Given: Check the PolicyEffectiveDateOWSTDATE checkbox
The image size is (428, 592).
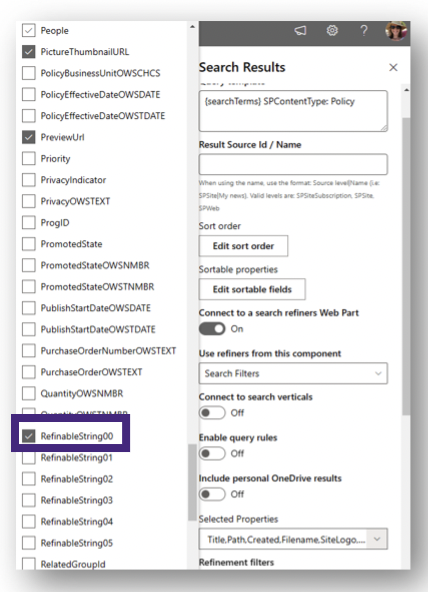Looking at the screenshot, I should click(29, 116).
